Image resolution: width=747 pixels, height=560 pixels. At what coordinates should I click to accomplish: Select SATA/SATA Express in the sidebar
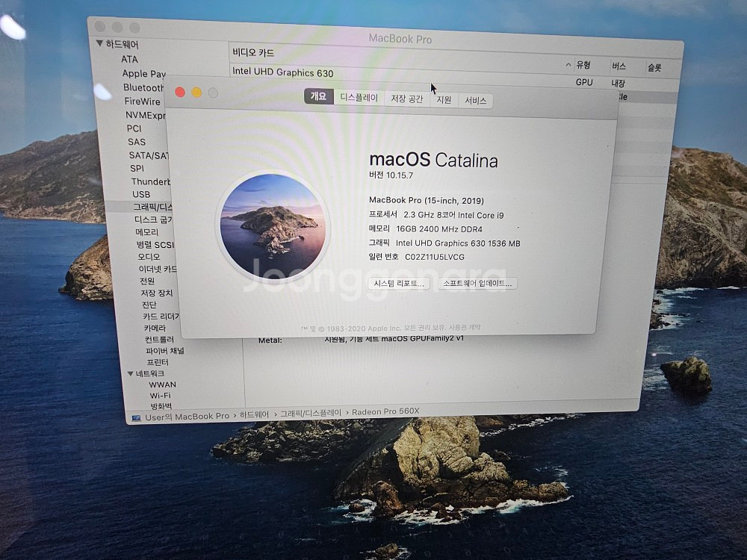149,155
